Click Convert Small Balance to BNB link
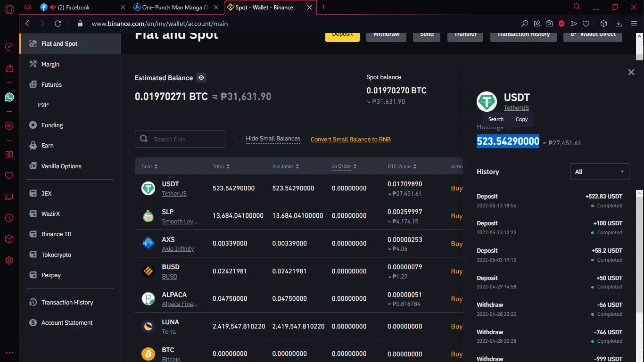This screenshot has width=644, height=362. [x=351, y=140]
